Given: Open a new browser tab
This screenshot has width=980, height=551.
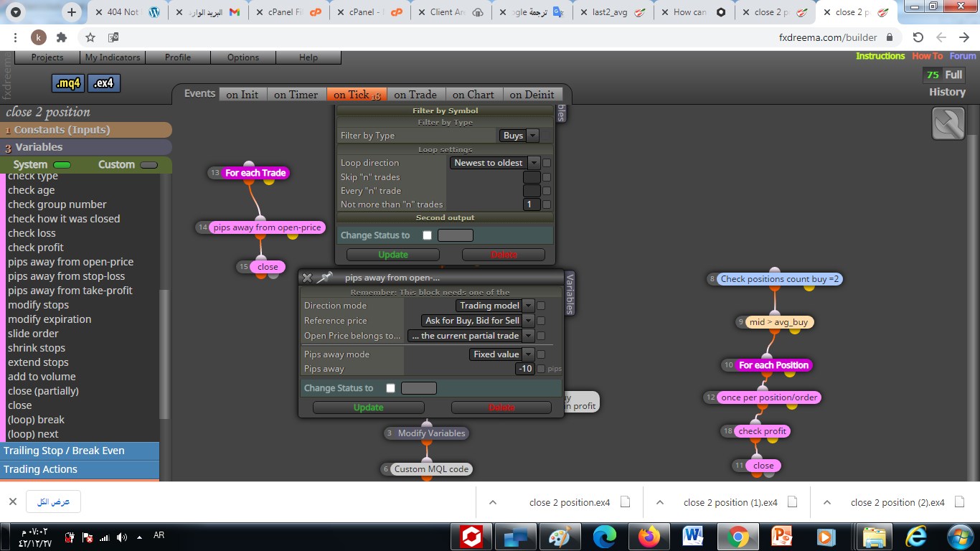Looking at the screenshot, I should pyautogui.click(x=72, y=12).
